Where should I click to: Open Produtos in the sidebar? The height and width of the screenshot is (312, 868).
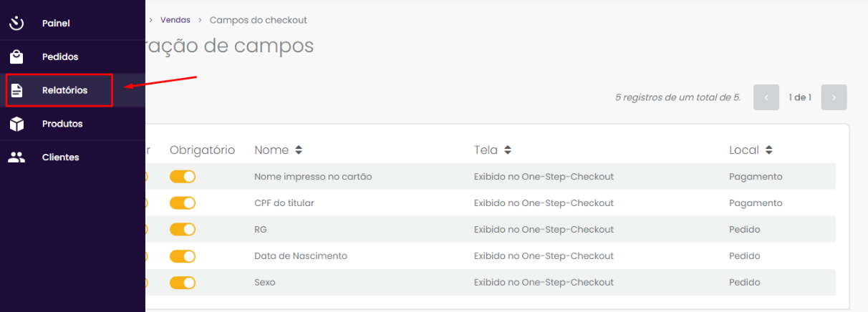62,124
